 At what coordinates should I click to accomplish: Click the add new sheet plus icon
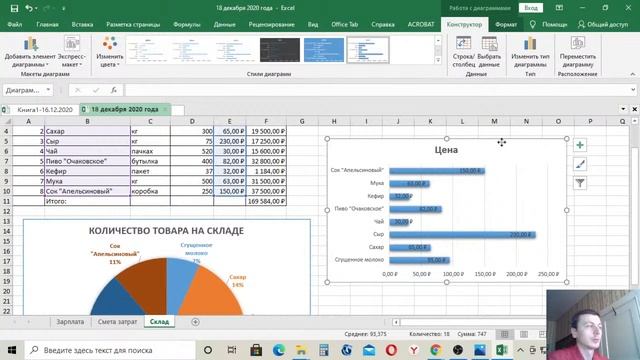point(196,322)
